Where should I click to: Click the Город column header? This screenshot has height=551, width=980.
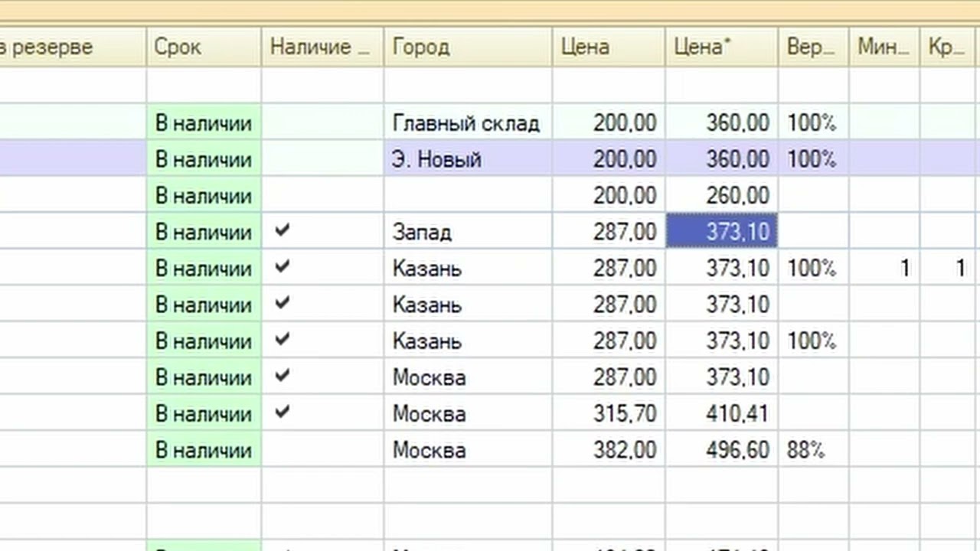[x=468, y=47]
